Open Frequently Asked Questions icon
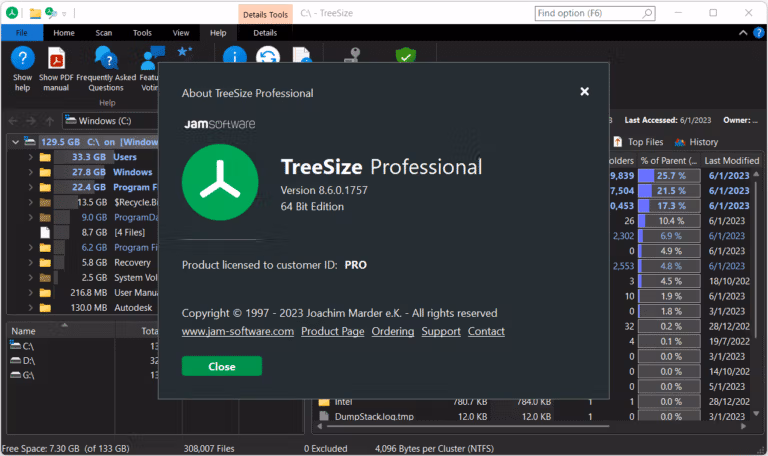The width and height of the screenshot is (768, 456). tap(106, 58)
